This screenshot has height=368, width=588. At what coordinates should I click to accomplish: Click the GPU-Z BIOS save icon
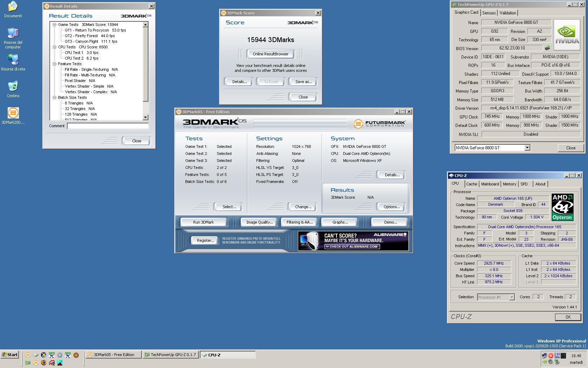click(547, 48)
